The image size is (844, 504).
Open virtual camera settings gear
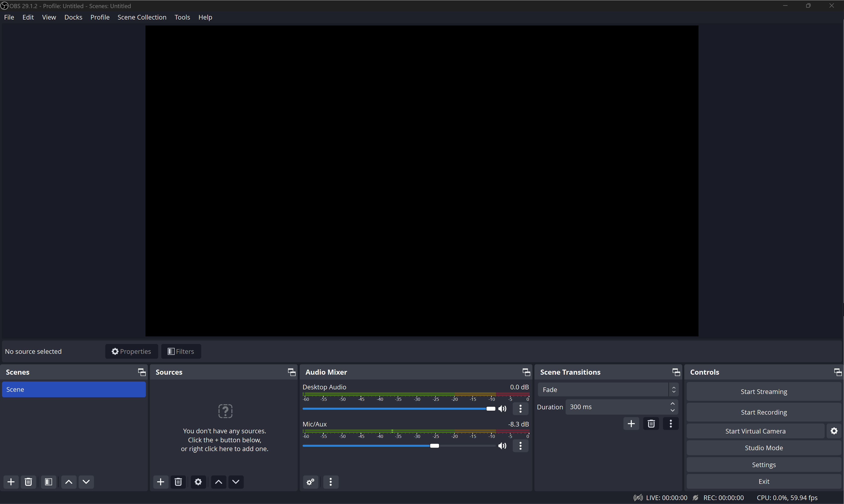834,431
